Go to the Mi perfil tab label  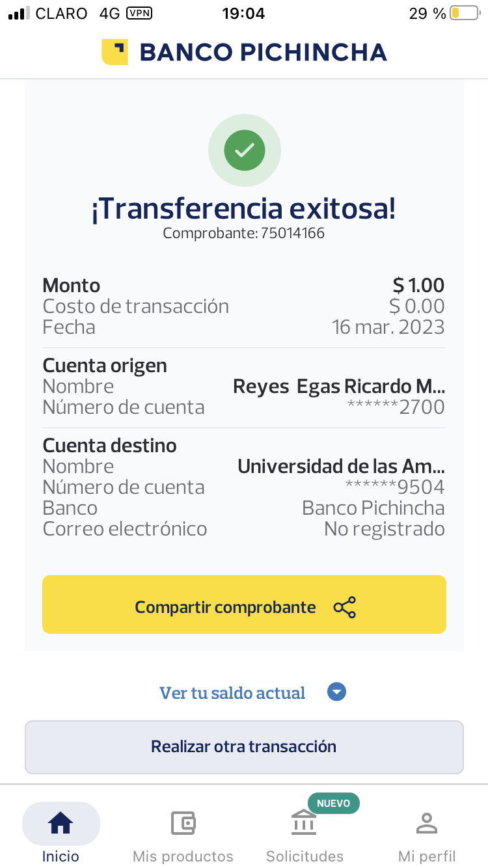click(x=427, y=856)
